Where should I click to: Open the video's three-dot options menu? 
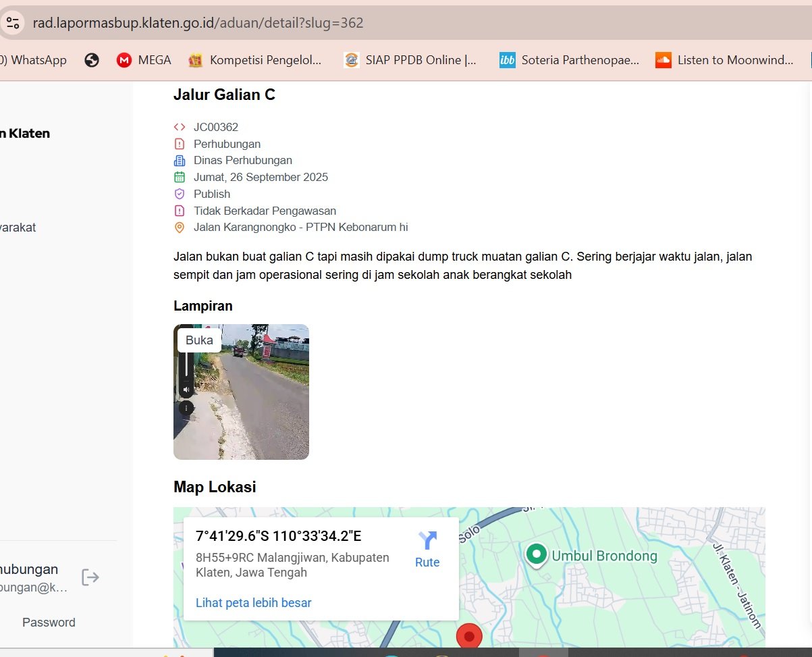[x=186, y=408]
